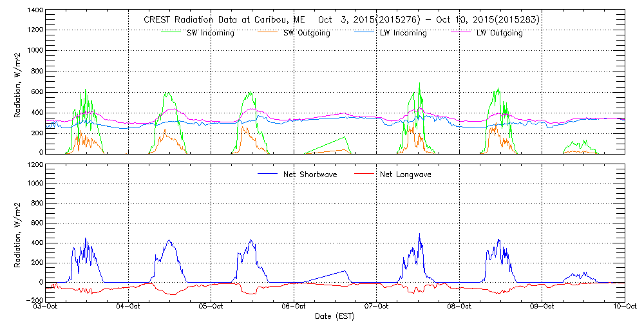Select the SW Outgoing legend label

pyautogui.click(x=307, y=33)
